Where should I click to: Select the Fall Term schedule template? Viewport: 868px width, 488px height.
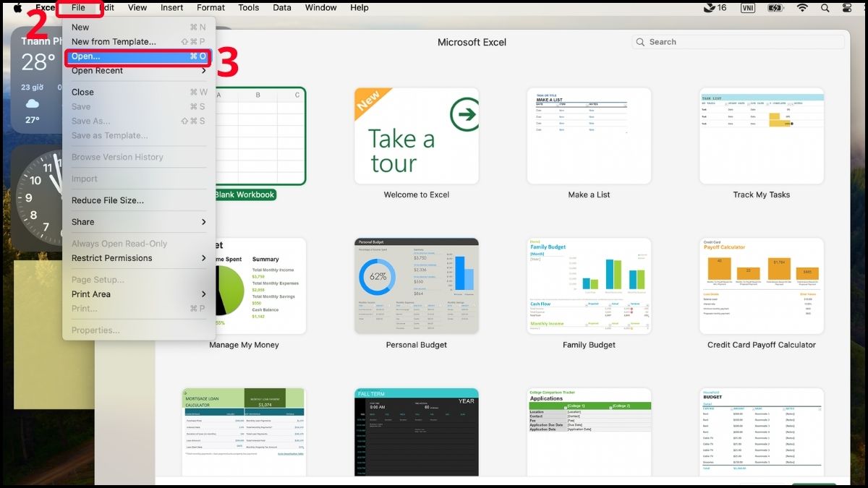[417, 432]
